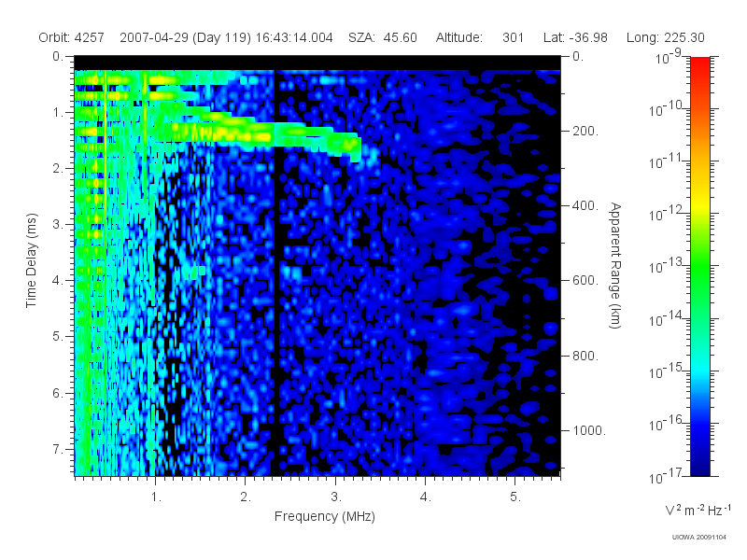The height and width of the screenshot is (560, 747).
Task: Click the 'Orbit: 4257' header text
Action: [72, 37]
